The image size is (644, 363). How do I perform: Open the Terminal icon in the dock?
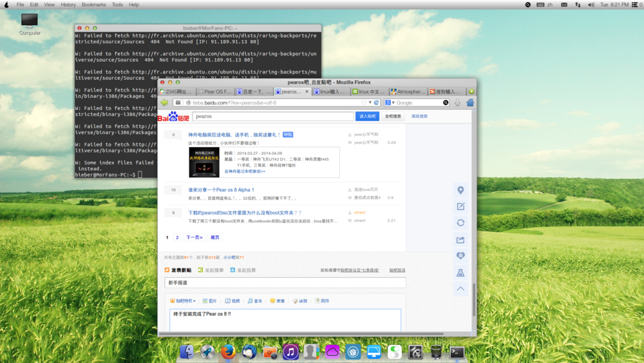[x=457, y=352]
